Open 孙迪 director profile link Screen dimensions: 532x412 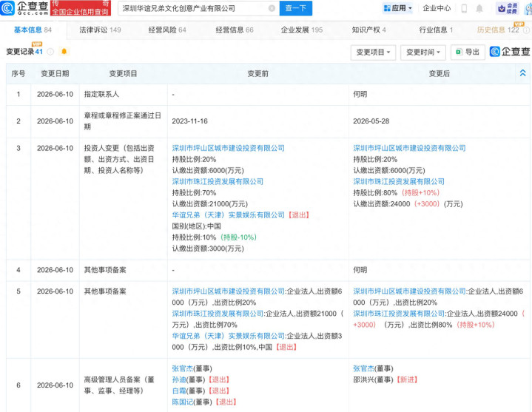coord(179,379)
